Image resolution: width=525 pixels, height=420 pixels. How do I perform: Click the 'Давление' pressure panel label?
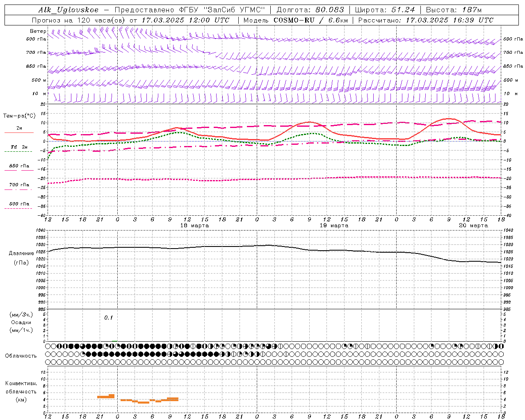21,253
